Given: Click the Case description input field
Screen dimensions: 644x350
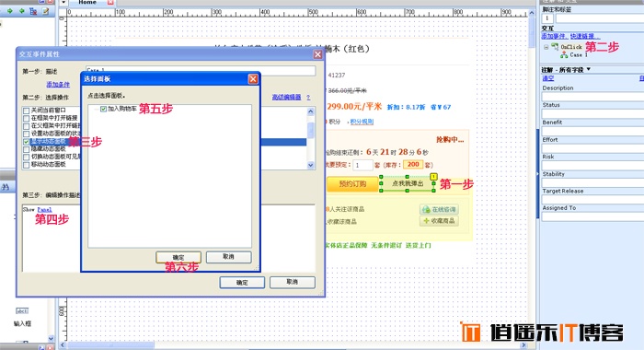Looking at the screenshot, I should (201, 70).
